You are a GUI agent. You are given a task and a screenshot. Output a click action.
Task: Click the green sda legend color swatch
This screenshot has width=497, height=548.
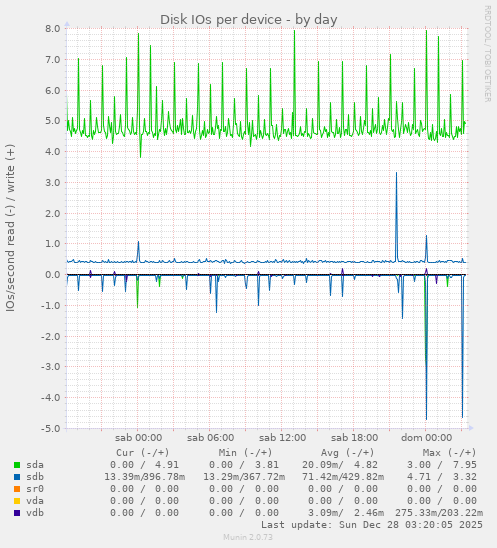[17, 465]
